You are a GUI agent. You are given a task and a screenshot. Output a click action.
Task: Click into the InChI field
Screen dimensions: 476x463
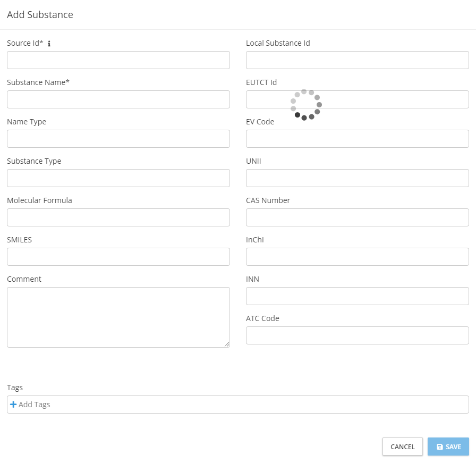[357, 257]
